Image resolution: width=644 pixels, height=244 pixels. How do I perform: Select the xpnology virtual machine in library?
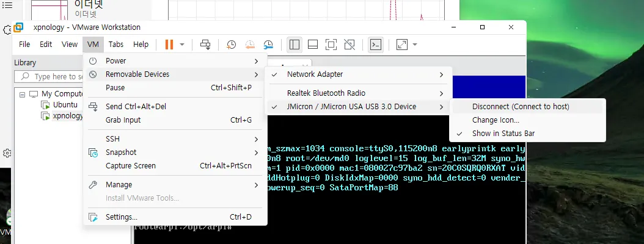(68, 116)
